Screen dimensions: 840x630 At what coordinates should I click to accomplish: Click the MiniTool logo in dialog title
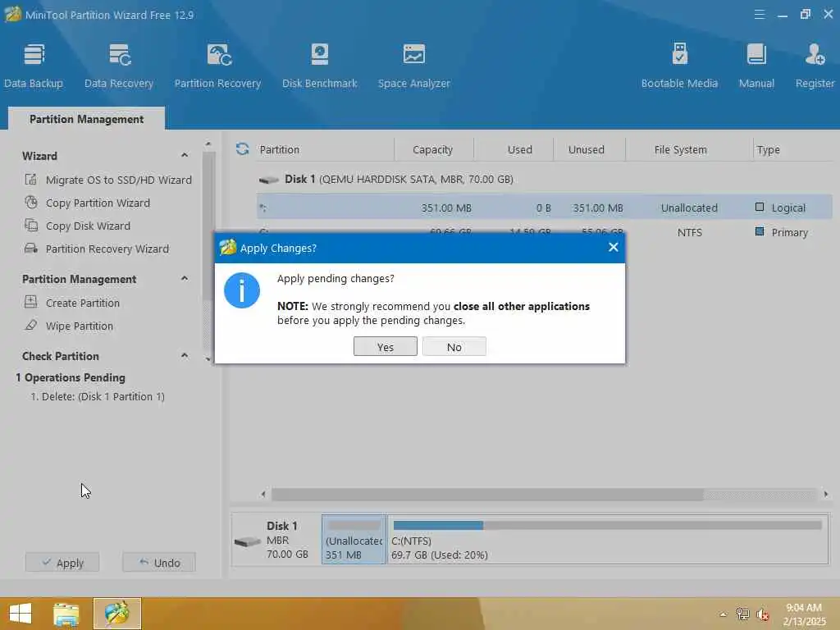click(x=228, y=247)
